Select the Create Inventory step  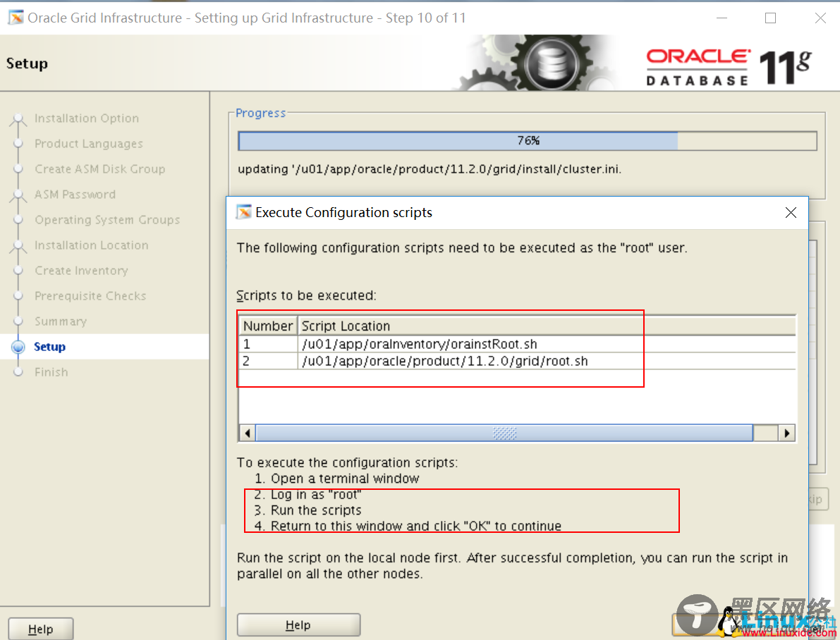click(x=81, y=271)
